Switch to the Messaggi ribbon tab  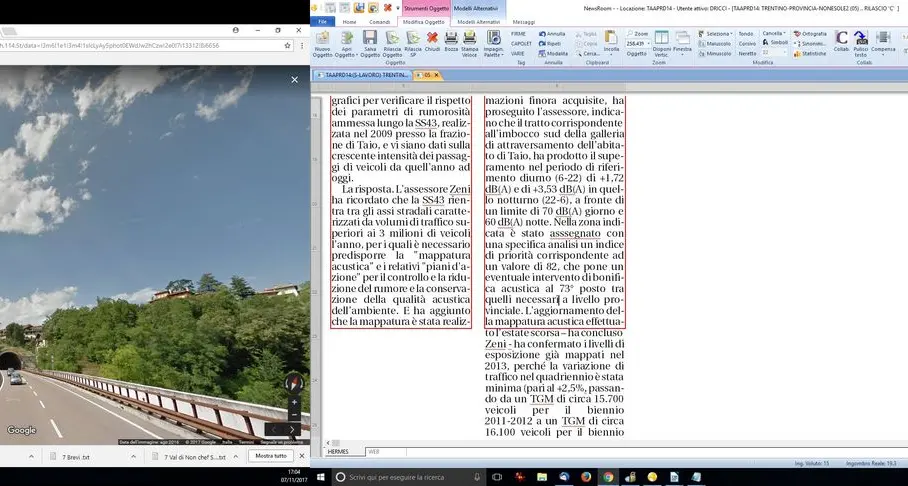tap(523, 22)
